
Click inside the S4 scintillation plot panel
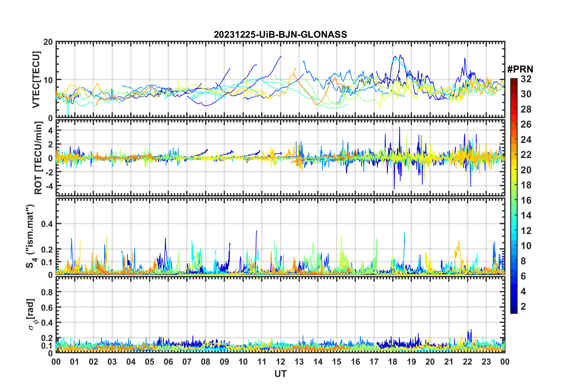[x=280, y=236]
